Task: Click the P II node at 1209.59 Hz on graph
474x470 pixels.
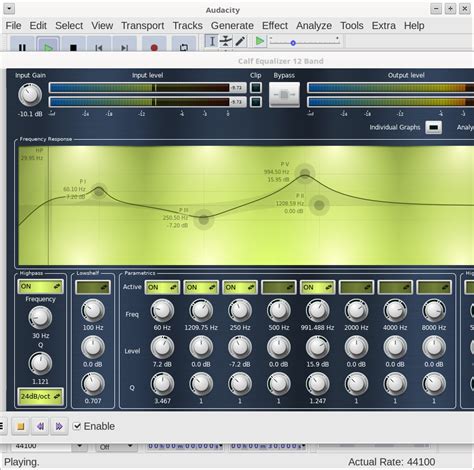Action: tap(319, 205)
